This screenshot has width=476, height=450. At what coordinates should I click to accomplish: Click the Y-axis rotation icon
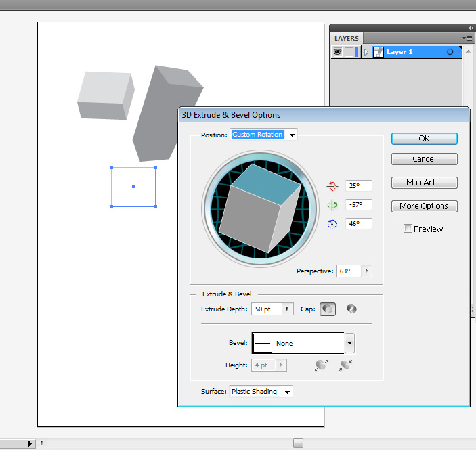pos(332,205)
